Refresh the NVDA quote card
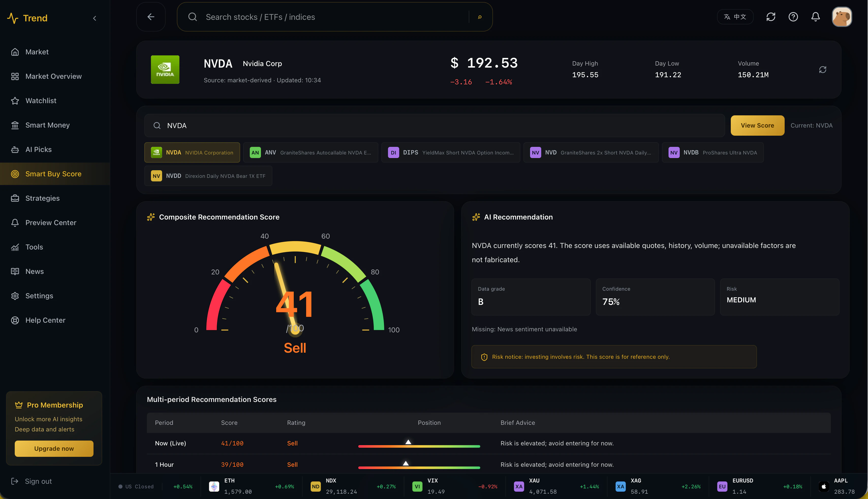The height and width of the screenshot is (499, 868). coord(823,70)
